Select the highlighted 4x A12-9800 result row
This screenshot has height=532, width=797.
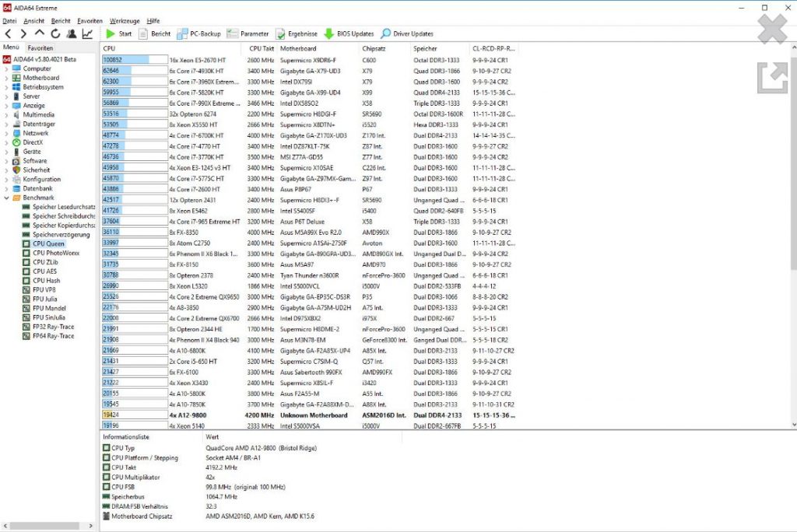click(233, 417)
